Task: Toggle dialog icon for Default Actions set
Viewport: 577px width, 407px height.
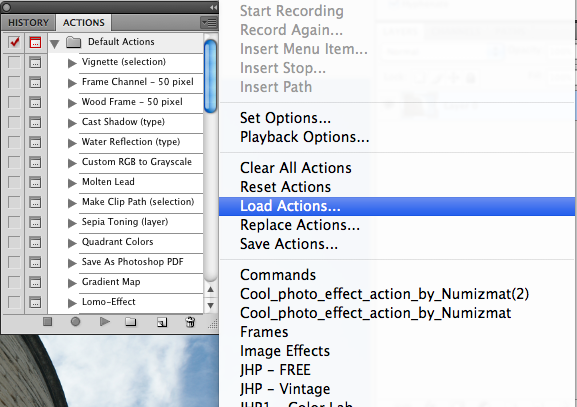Action: (35, 42)
